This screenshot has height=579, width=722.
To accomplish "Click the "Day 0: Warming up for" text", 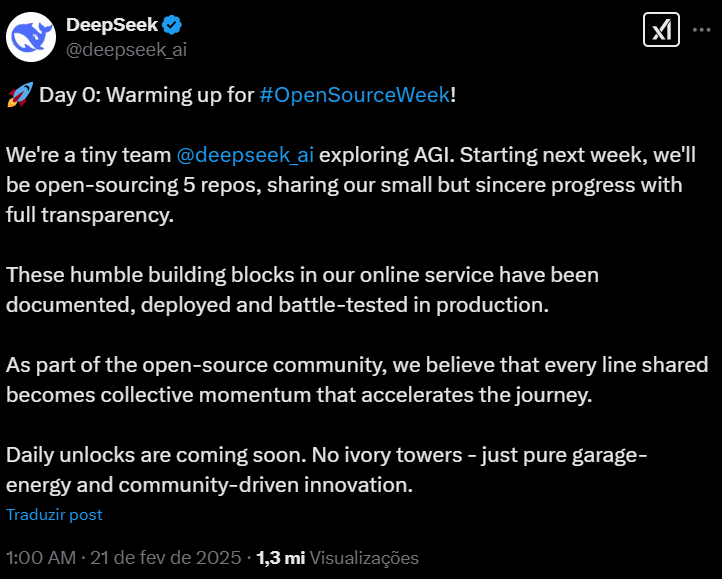I will pos(146,96).
